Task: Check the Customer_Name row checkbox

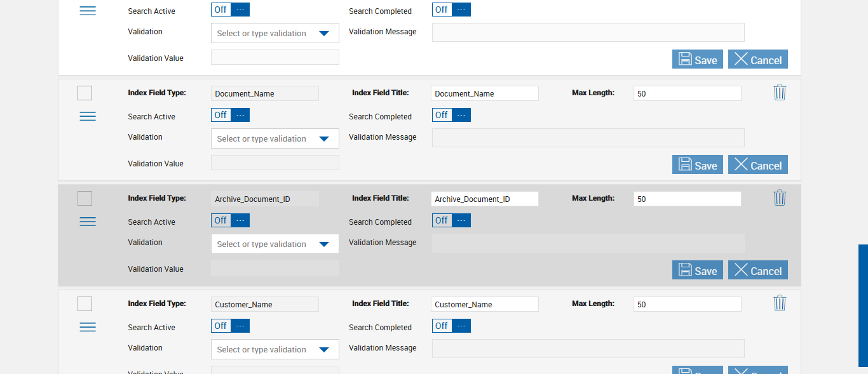Action: point(85,304)
